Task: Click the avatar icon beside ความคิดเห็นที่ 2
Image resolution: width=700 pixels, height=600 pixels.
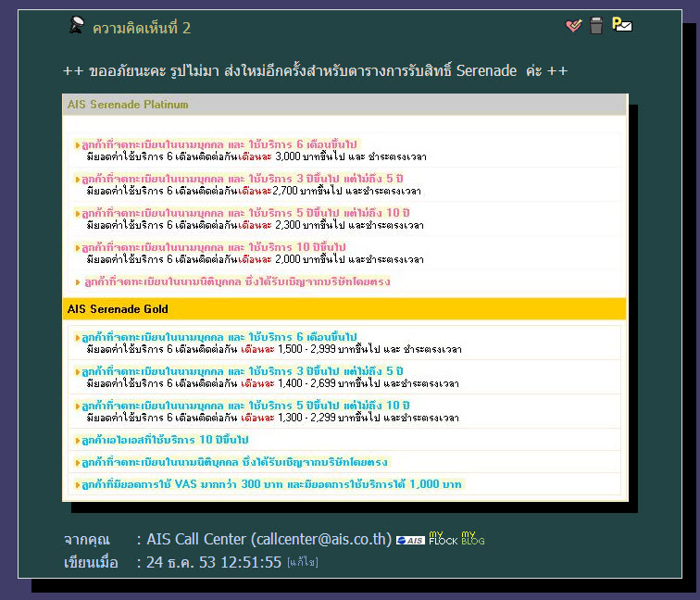Action: (76, 25)
